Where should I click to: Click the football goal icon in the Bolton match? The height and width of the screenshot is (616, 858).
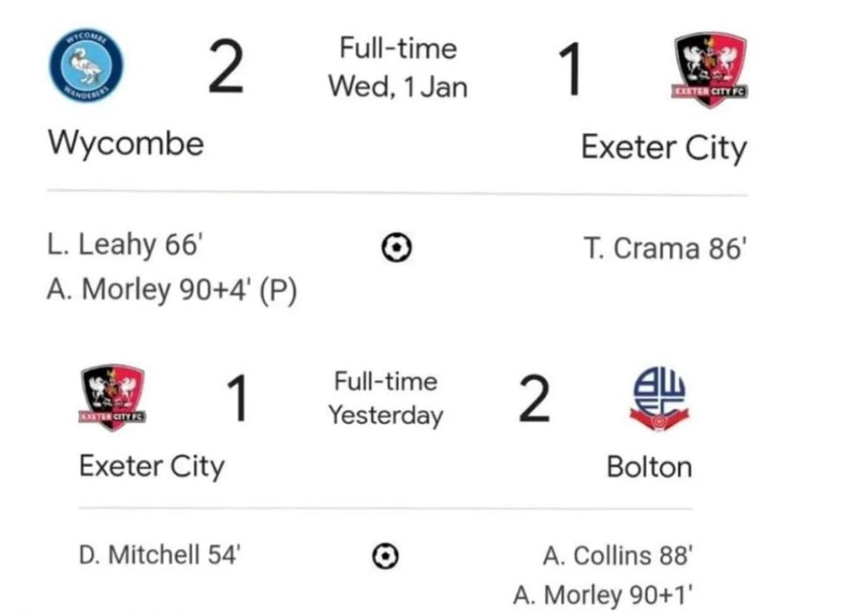[x=386, y=555]
